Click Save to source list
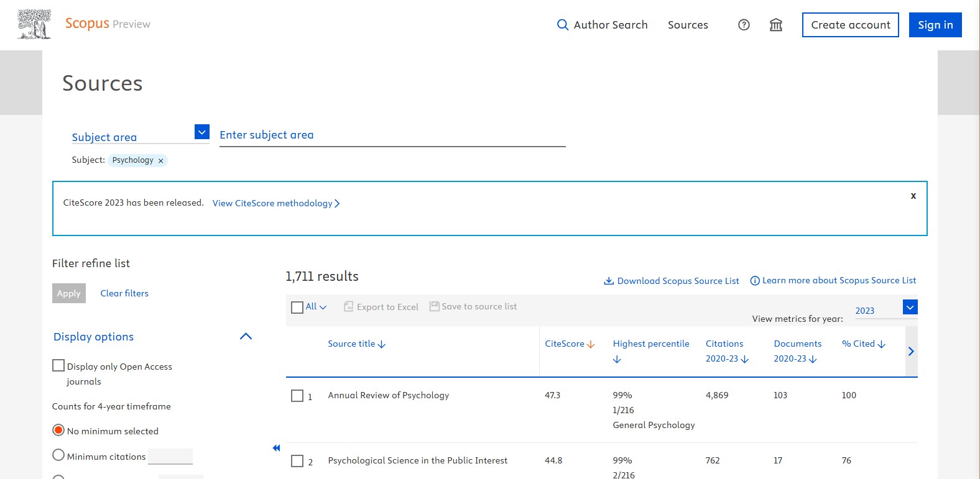The image size is (980, 479). 473,306
